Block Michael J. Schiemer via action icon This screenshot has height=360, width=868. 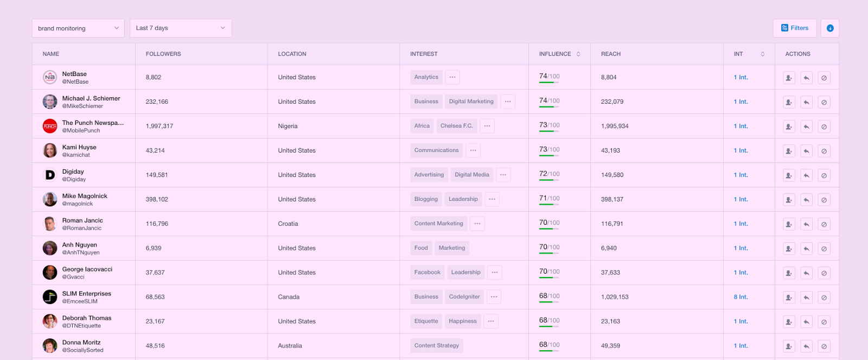[x=824, y=102]
